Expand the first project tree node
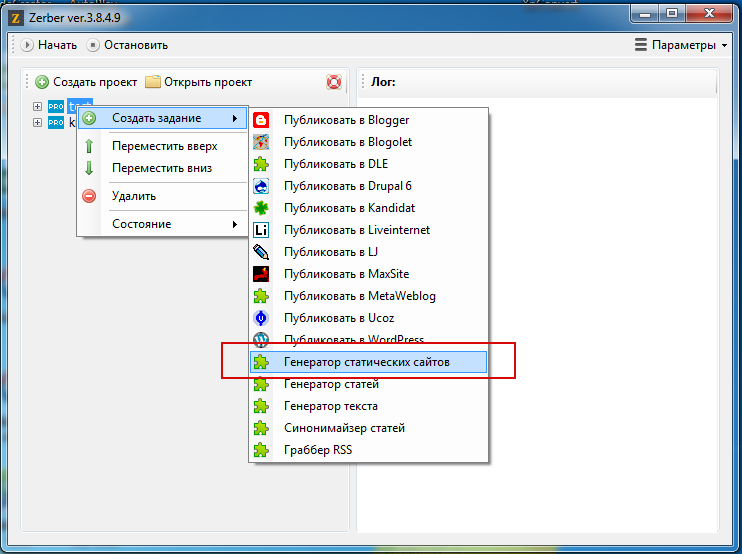 37,106
